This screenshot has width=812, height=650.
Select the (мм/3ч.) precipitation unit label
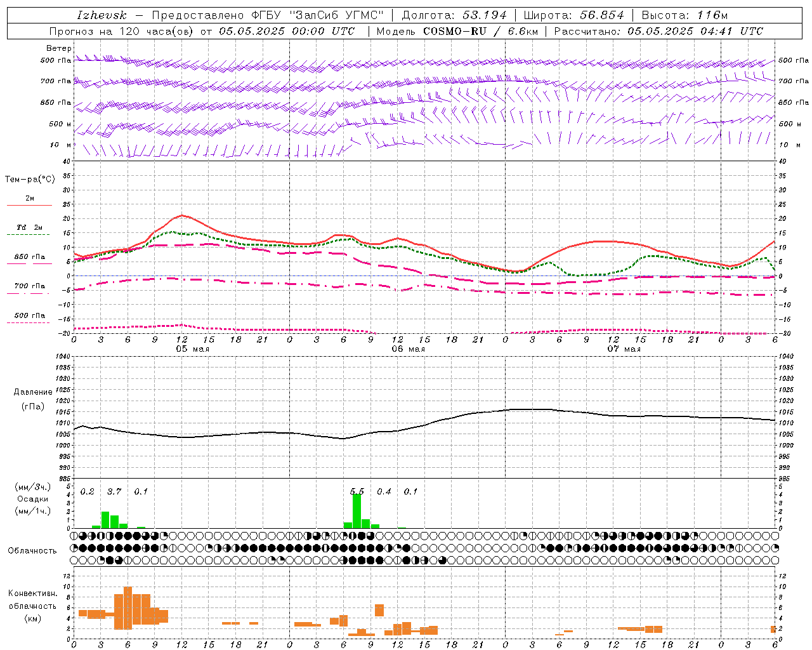point(32,487)
